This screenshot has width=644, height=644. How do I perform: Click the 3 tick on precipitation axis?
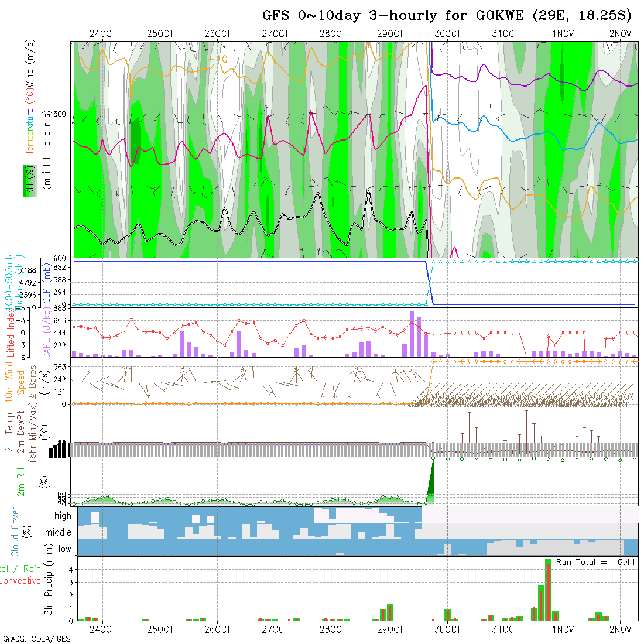point(71,583)
